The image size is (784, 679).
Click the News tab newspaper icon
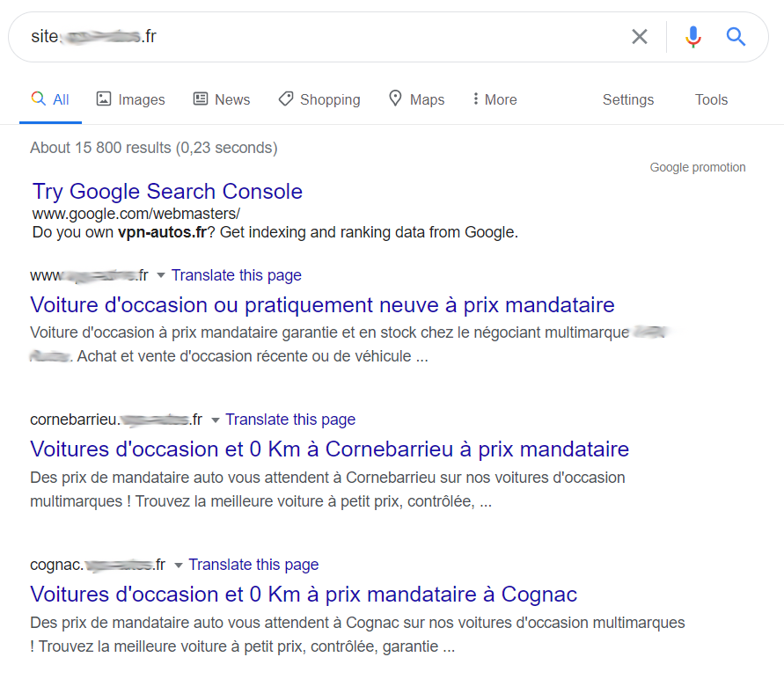[201, 99]
